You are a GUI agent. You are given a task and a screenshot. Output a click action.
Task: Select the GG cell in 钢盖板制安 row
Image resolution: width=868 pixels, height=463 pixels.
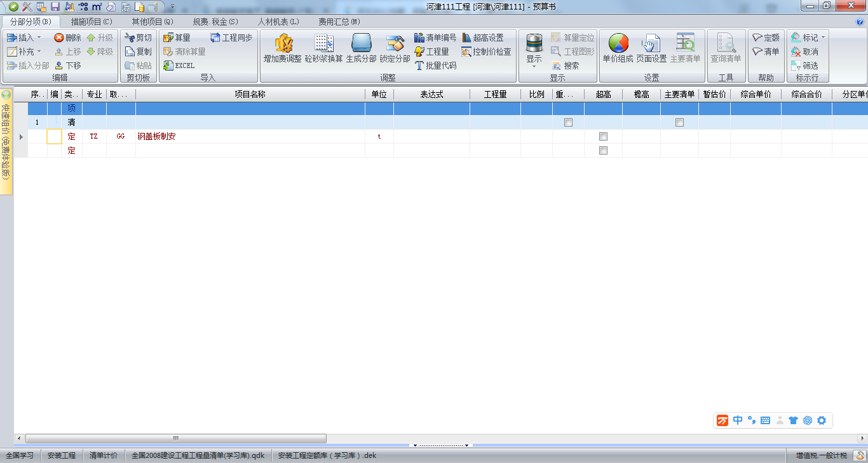tap(121, 137)
